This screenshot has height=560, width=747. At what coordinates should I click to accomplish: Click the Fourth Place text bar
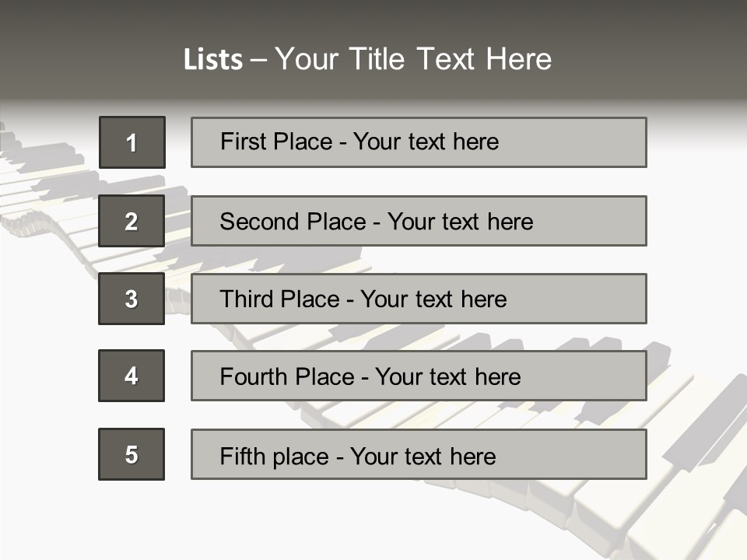[419, 376]
